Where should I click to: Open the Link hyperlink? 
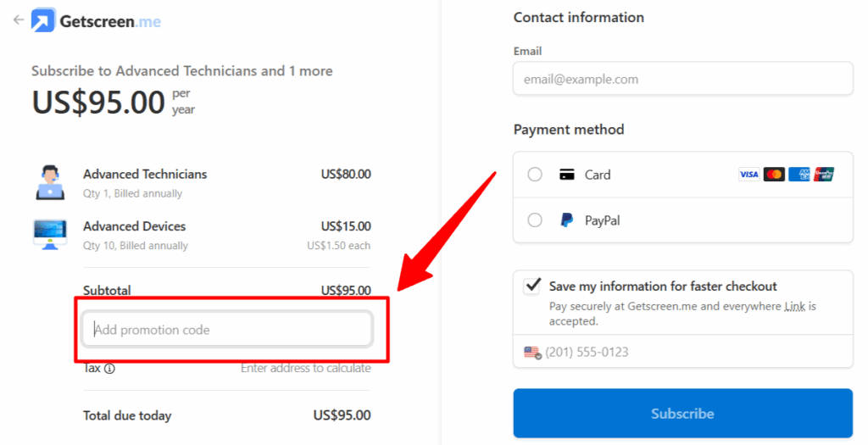[794, 306]
